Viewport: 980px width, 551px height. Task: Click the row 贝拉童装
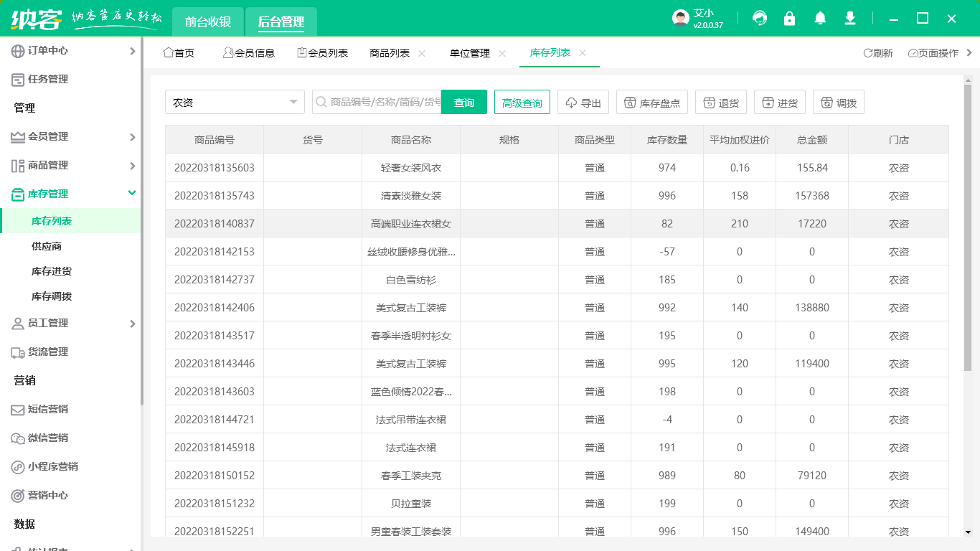[x=557, y=503]
